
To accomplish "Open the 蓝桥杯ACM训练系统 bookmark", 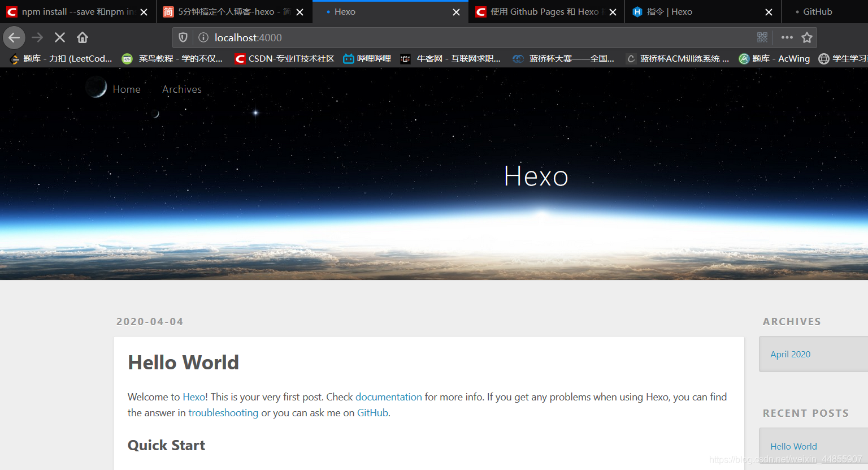I will click(x=678, y=59).
